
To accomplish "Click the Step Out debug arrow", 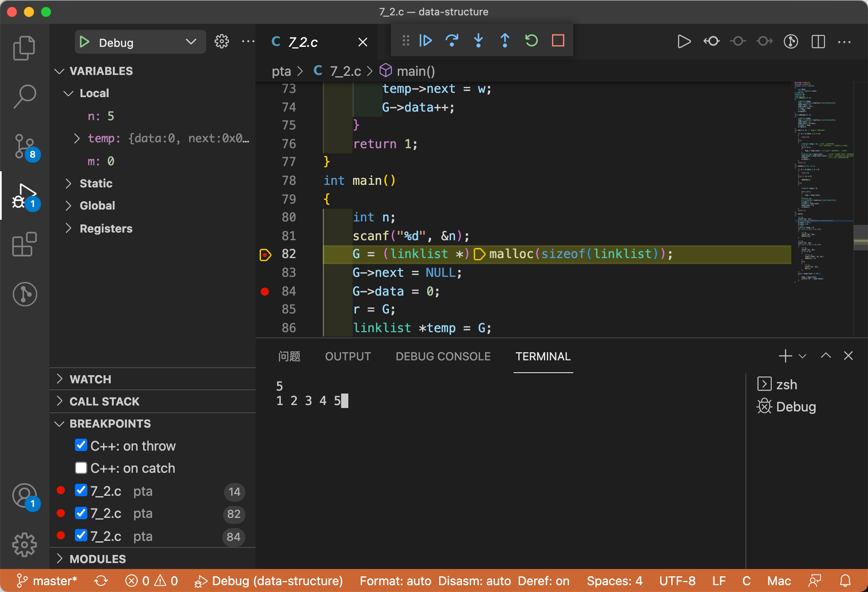I will [x=505, y=41].
